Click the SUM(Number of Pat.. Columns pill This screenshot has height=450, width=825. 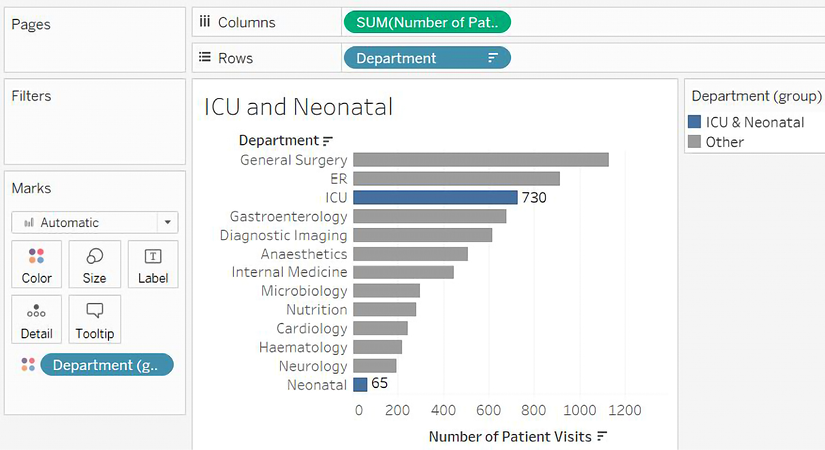tap(427, 22)
